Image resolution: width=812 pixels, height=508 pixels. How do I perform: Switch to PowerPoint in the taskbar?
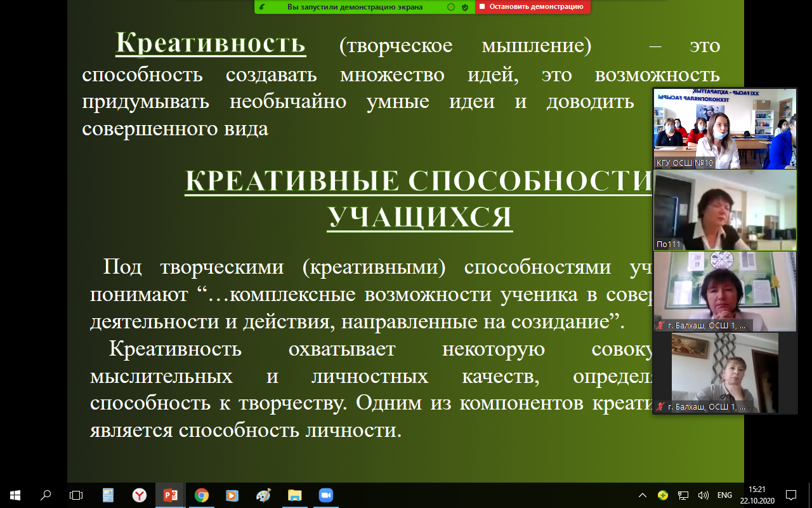pyautogui.click(x=170, y=495)
